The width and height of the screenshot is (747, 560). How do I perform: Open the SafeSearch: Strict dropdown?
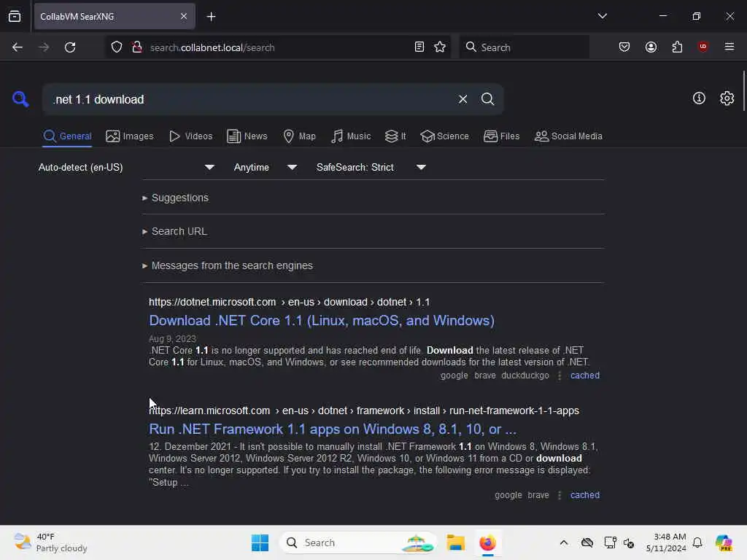pos(371,167)
